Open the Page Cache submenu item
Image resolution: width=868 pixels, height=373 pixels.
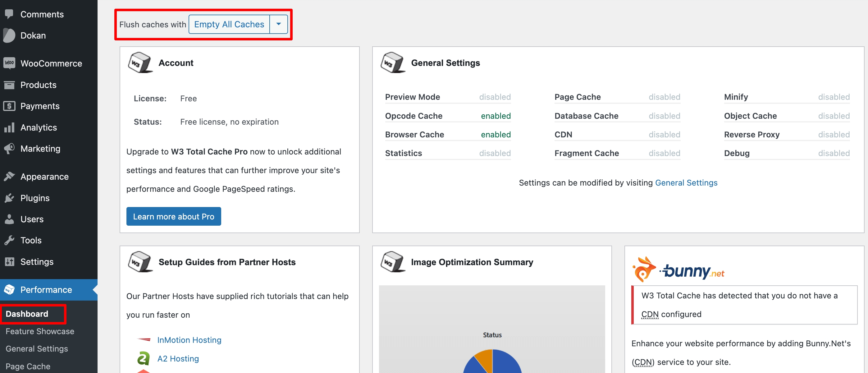(x=28, y=366)
